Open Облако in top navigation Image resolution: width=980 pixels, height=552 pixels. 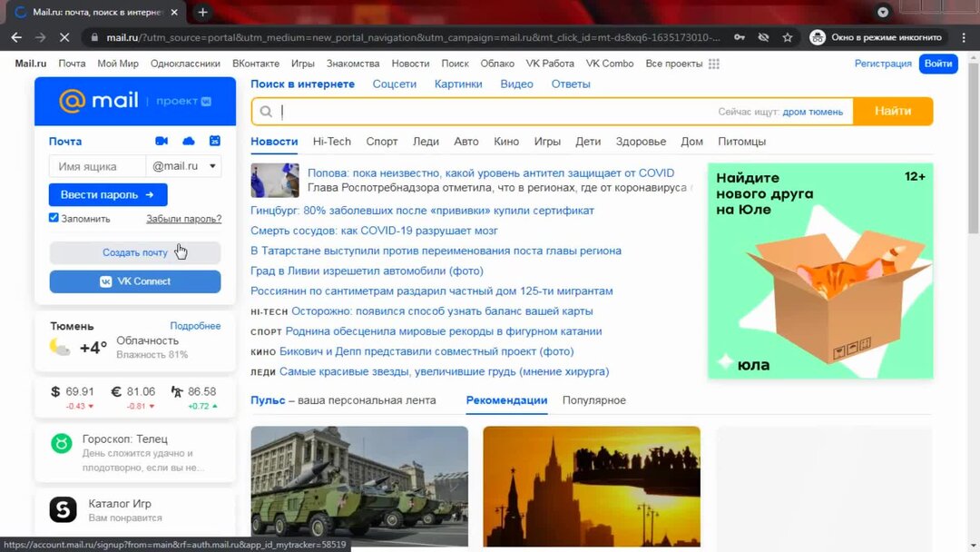pyautogui.click(x=497, y=64)
